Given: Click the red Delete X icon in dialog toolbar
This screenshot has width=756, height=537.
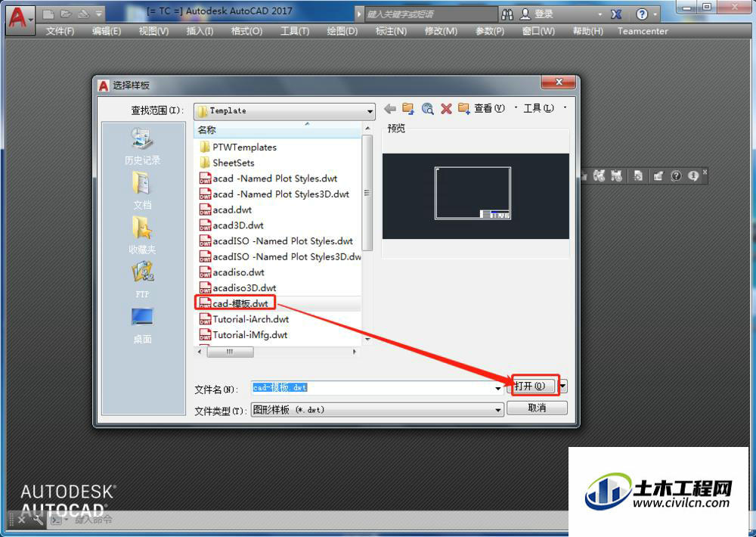Looking at the screenshot, I should [x=447, y=109].
